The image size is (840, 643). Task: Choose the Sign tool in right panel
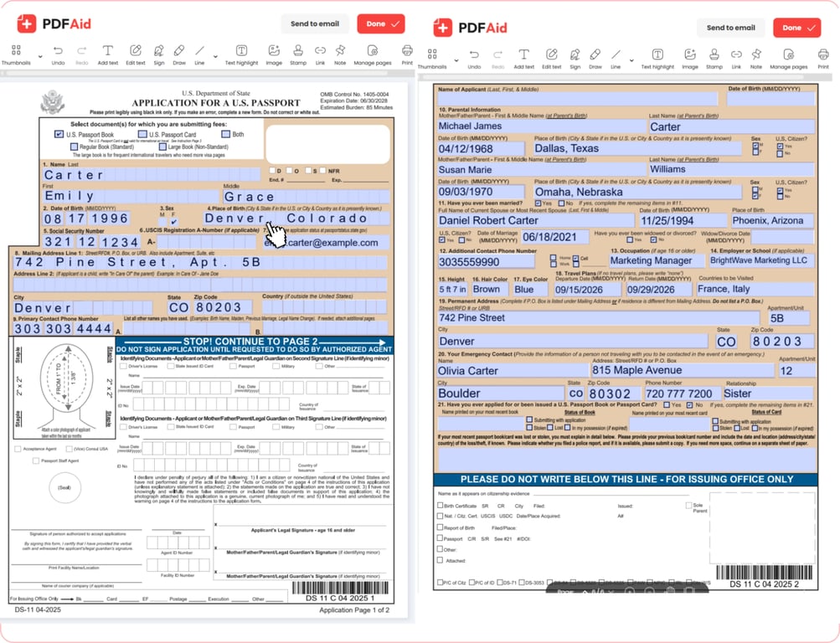[575, 59]
